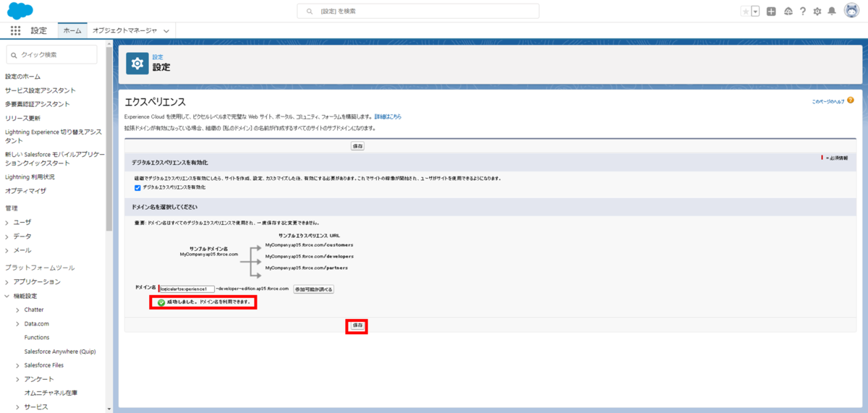Open the Salesforce Help question mark icon
868x413 pixels.
click(x=803, y=12)
